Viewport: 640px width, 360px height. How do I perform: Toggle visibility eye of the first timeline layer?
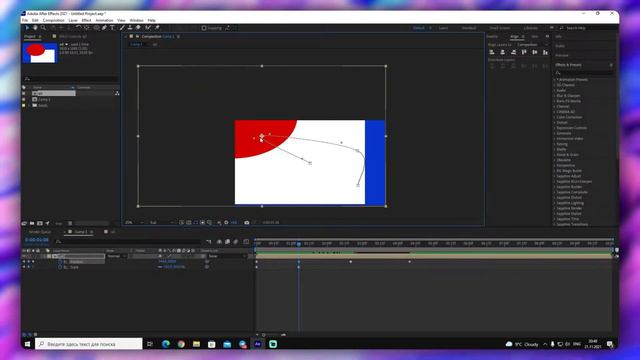24,256
